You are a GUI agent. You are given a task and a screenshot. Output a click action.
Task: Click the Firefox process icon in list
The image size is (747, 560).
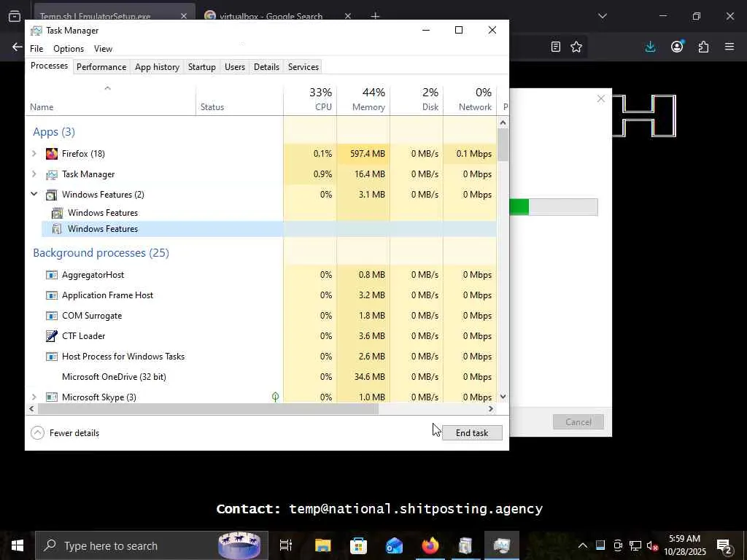(52, 154)
